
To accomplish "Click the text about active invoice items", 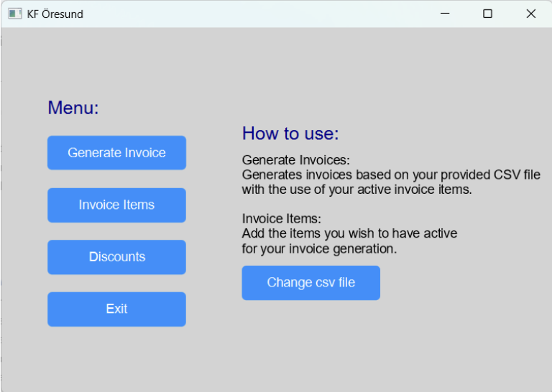I will click(x=356, y=190).
